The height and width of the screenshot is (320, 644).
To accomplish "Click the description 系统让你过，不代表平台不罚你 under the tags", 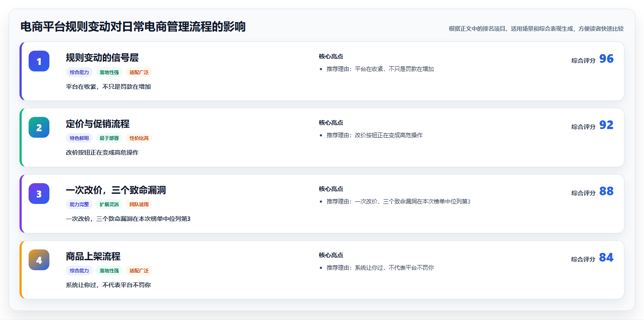I will [x=108, y=285].
